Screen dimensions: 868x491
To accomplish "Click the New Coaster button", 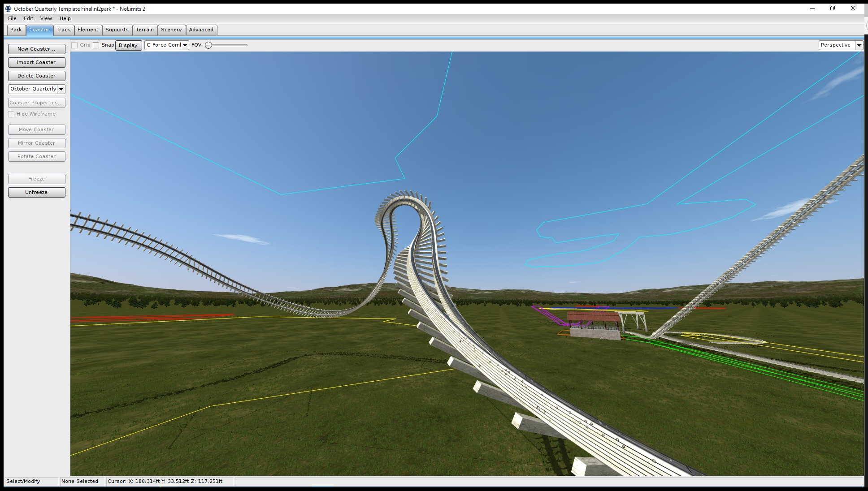I will point(36,49).
